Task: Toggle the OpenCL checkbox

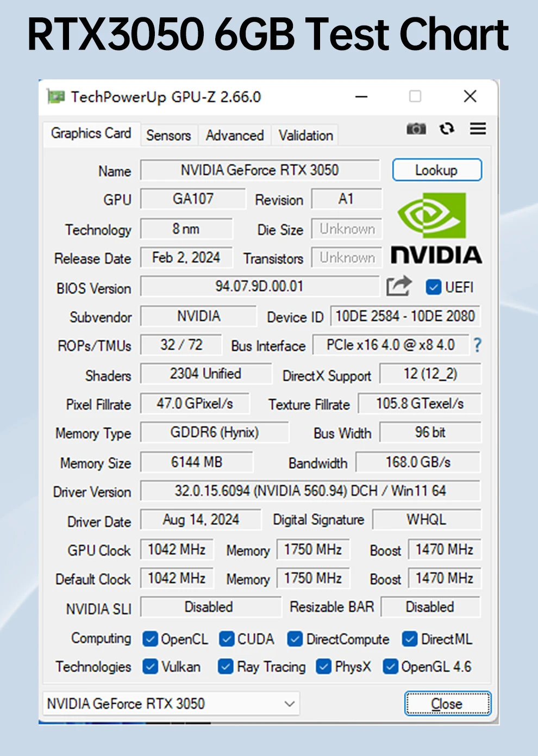Action: coord(150,639)
